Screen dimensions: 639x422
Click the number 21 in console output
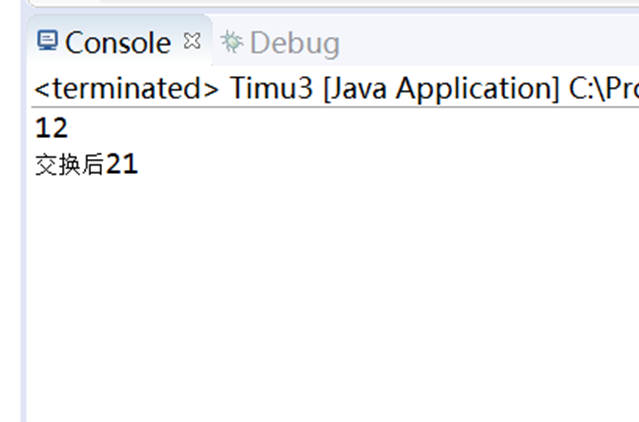point(122,164)
